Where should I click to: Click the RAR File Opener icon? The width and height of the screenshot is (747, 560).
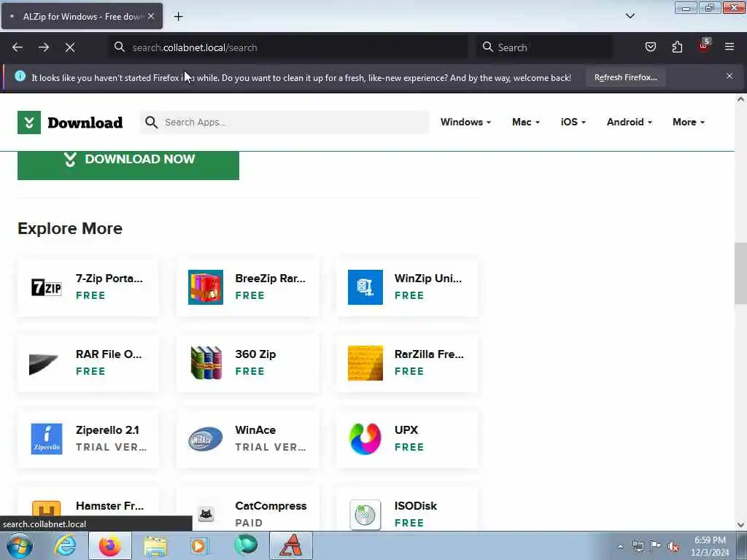click(44, 364)
